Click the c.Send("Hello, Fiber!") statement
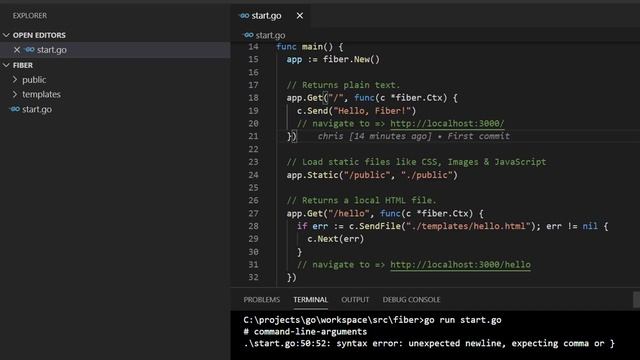The image size is (640, 360). 356,111
